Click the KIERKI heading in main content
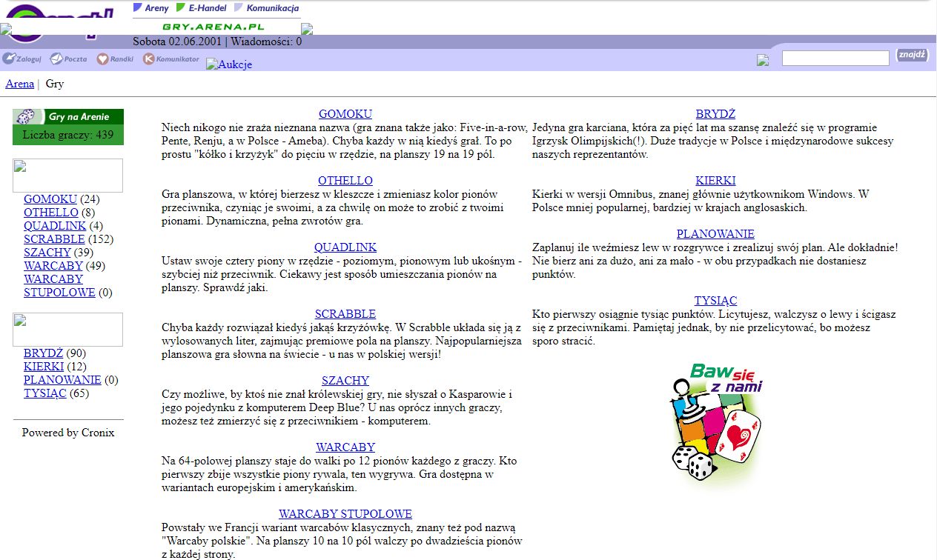 point(715,181)
